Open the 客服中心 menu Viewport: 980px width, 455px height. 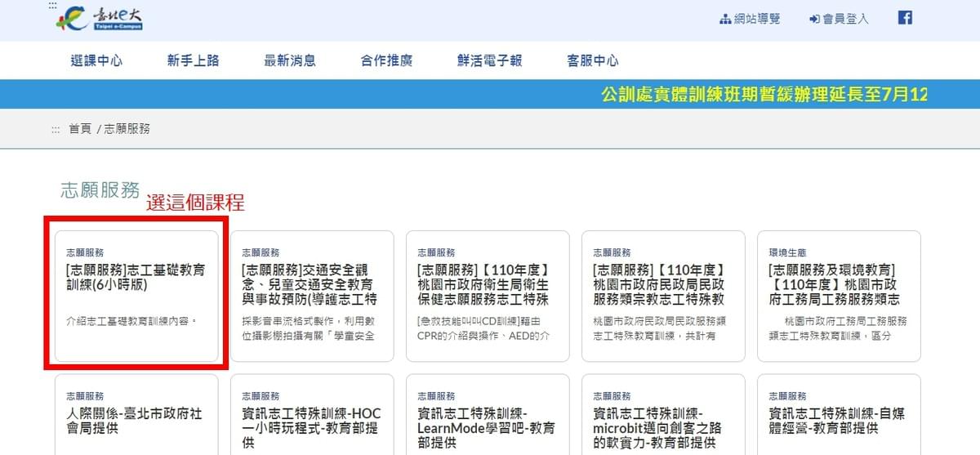click(x=593, y=60)
